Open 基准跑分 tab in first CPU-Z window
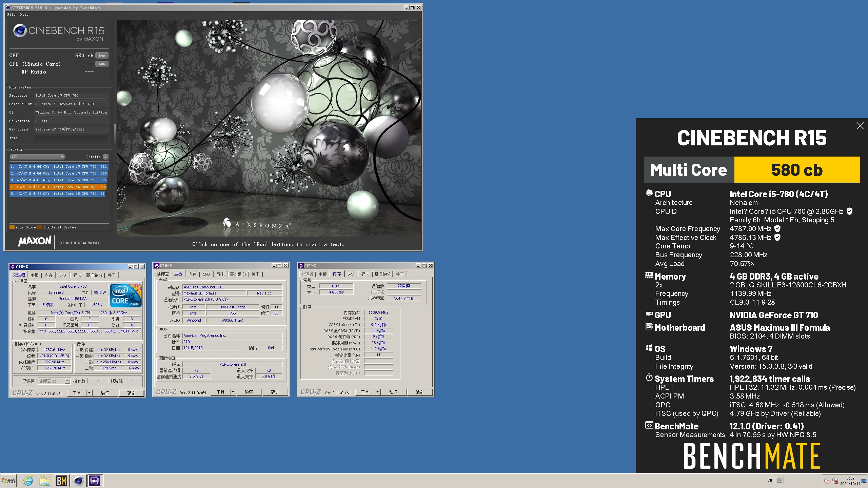Image resolution: width=868 pixels, height=488 pixels. click(x=94, y=275)
